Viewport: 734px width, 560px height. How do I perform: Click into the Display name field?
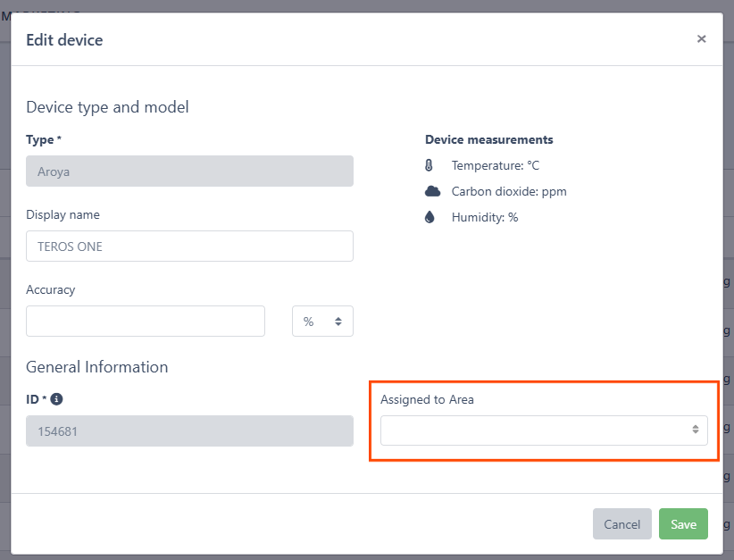click(x=189, y=247)
